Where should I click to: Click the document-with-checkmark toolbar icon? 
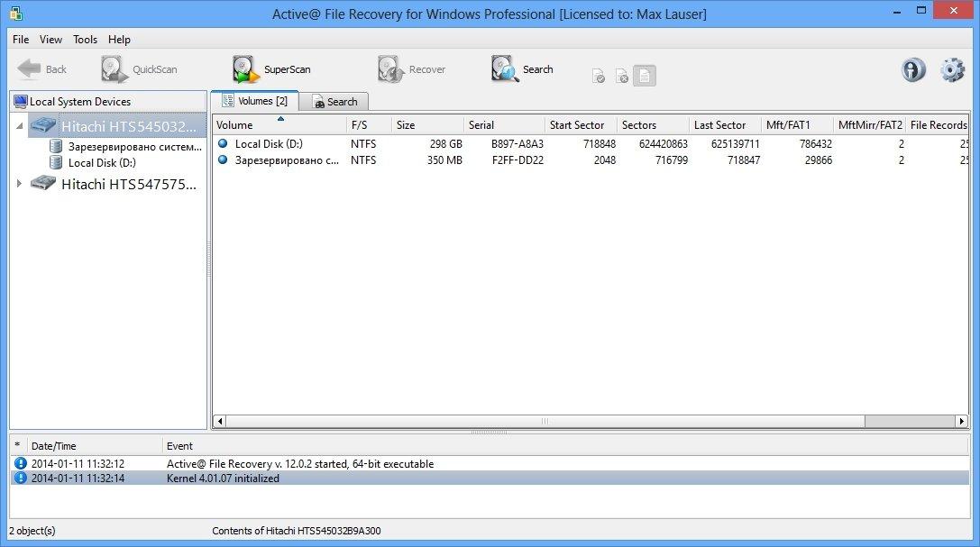tap(598, 77)
